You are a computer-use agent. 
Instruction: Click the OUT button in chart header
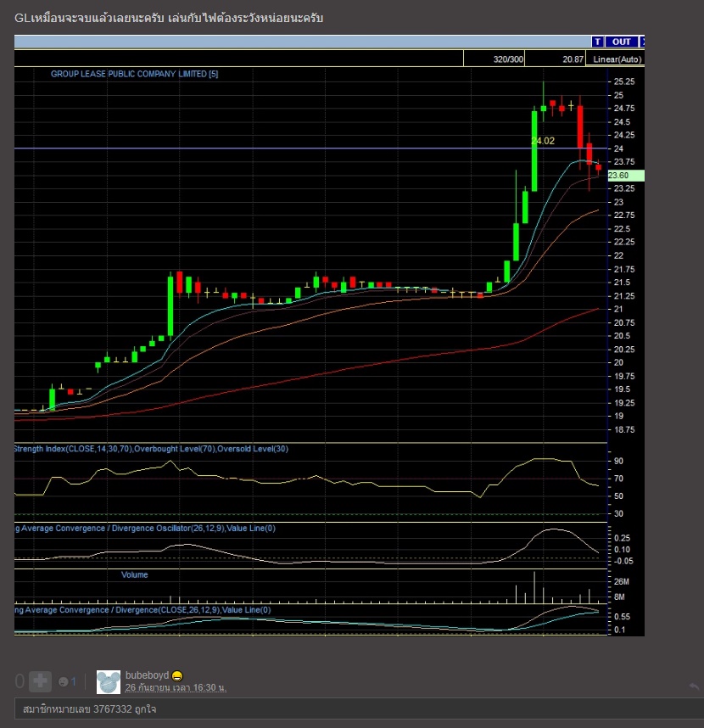click(x=621, y=42)
